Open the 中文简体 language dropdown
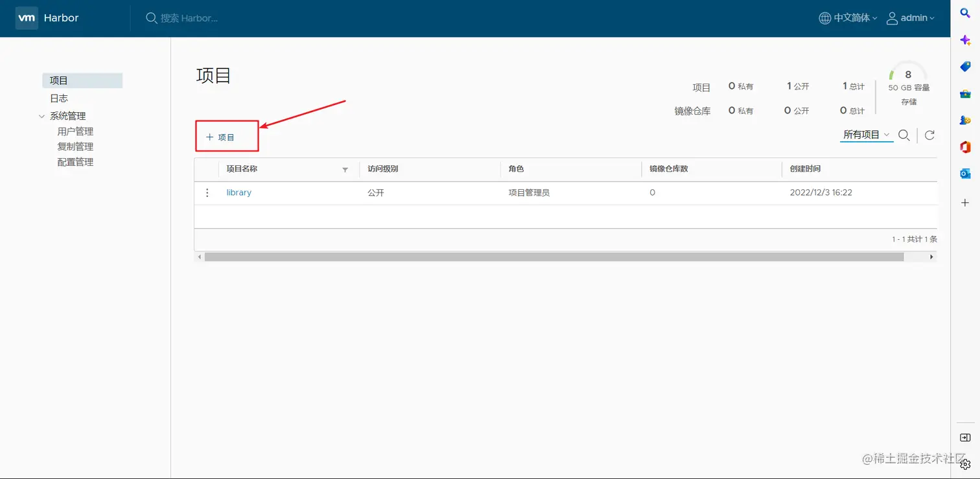The image size is (980, 479). pos(856,18)
